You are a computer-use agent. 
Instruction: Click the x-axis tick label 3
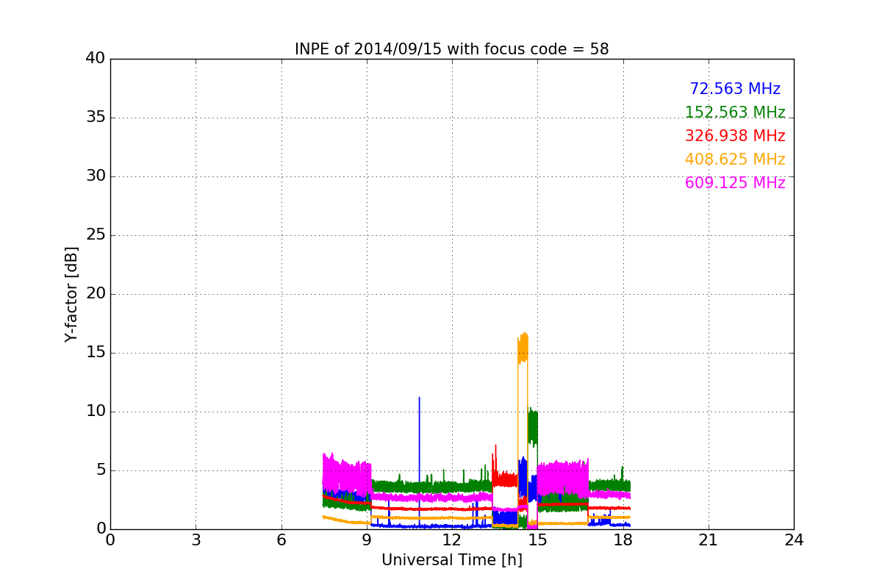pos(196,540)
